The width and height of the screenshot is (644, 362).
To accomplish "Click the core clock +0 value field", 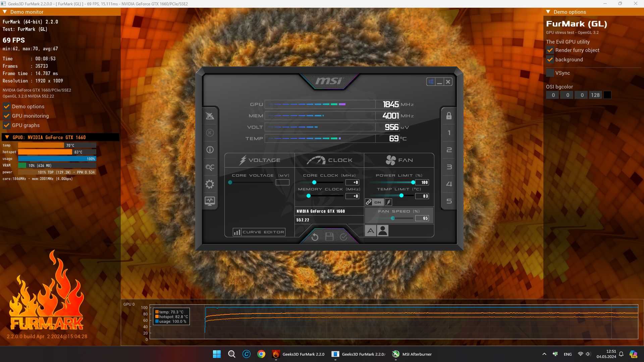I will [352, 182].
